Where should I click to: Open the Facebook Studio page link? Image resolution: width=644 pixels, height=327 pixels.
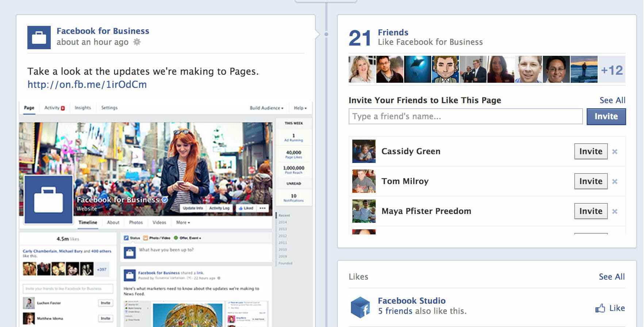(x=411, y=301)
